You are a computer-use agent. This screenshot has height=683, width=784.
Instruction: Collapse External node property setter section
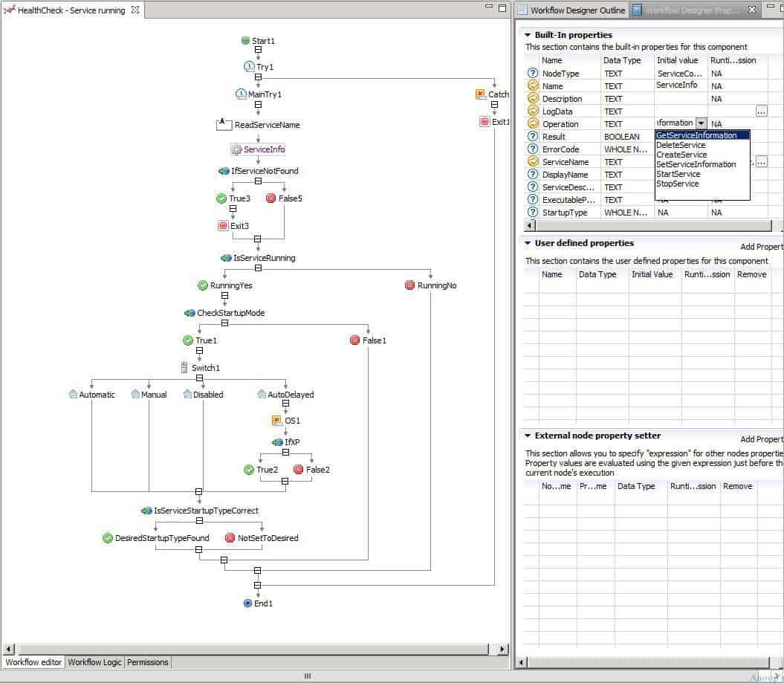pos(528,436)
